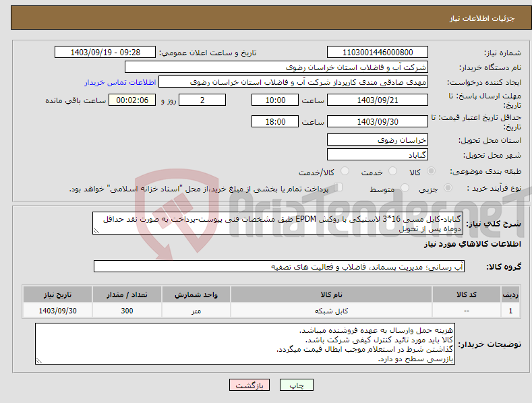This screenshot has height=403, width=532.
Task: Click the quantity cell 300
Action: 127,311
